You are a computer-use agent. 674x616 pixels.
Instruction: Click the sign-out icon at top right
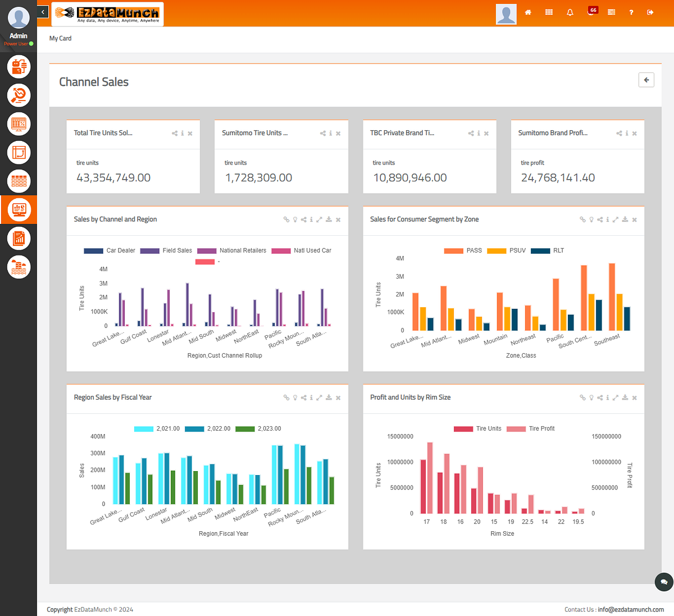tap(650, 12)
